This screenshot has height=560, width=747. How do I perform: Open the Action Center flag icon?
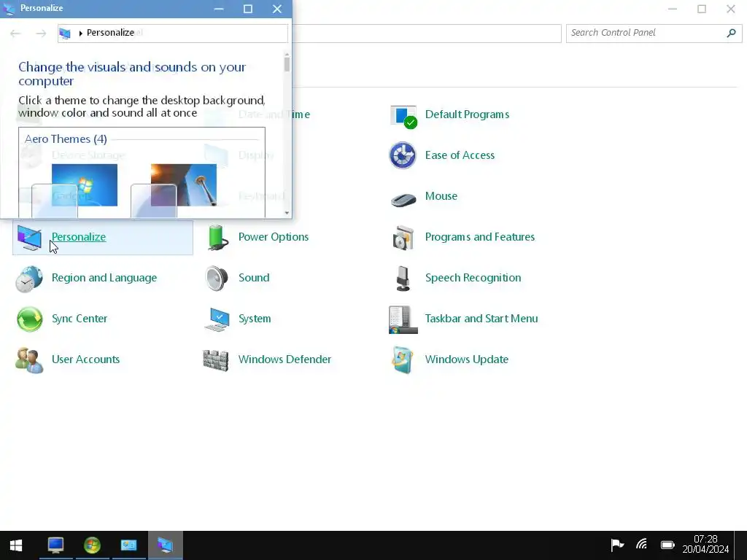[617, 544]
